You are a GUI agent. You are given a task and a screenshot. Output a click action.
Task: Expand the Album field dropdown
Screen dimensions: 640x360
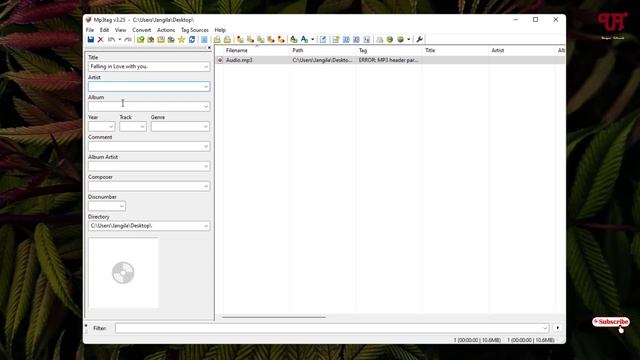206,107
